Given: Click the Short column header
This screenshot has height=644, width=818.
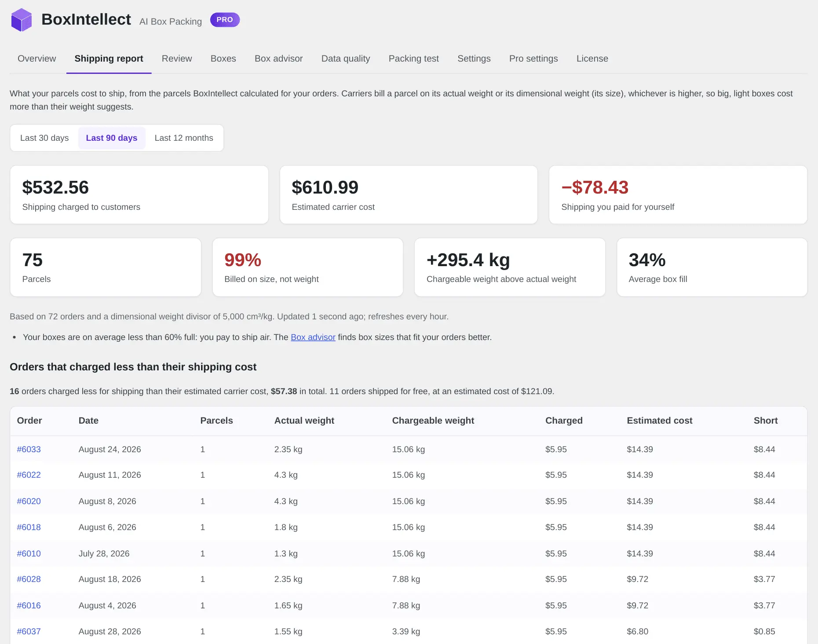Looking at the screenshot, I should coord(766,421).
